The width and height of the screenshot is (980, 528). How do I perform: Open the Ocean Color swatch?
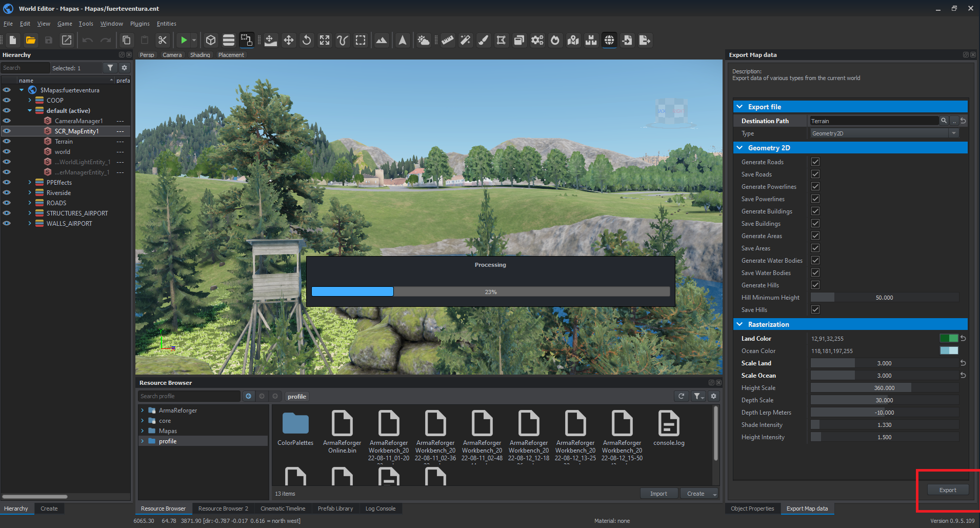coord(949,350)
